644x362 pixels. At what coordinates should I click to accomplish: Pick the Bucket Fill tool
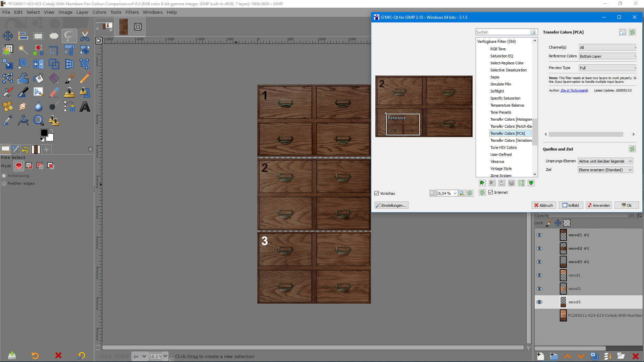click(38, 78)
